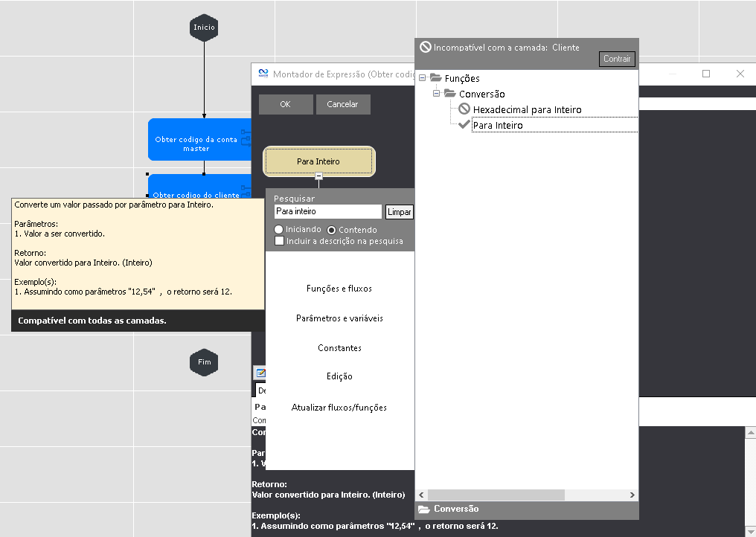Click the prohibited icon beside Hexadecimal para Inteiro
This screenshot has height=537, width=756.
(464, 109)
